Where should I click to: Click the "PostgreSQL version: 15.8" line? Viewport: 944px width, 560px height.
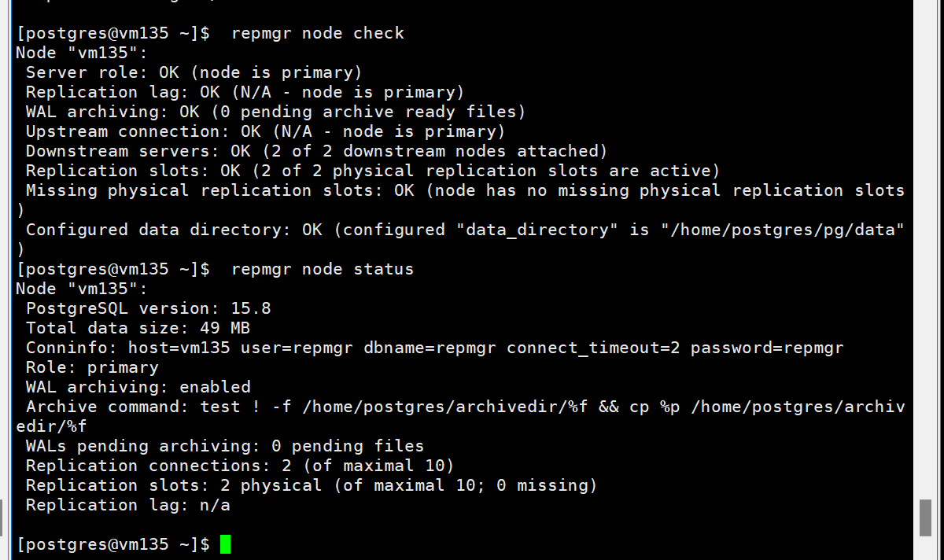click(148, 308)
